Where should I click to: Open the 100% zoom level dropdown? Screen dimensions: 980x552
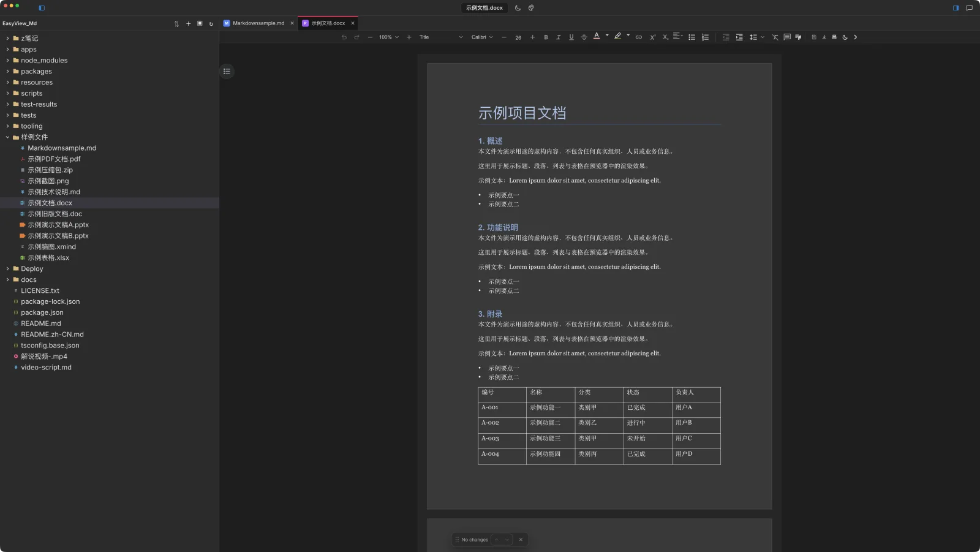389,37
